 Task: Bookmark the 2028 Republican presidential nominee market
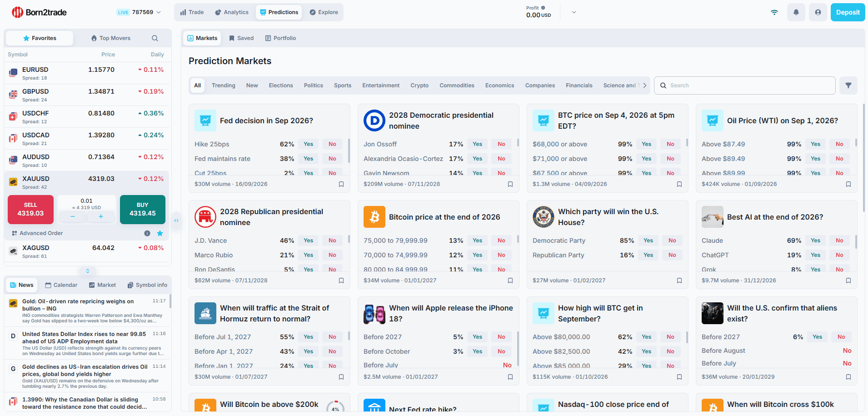coord(341,281)
